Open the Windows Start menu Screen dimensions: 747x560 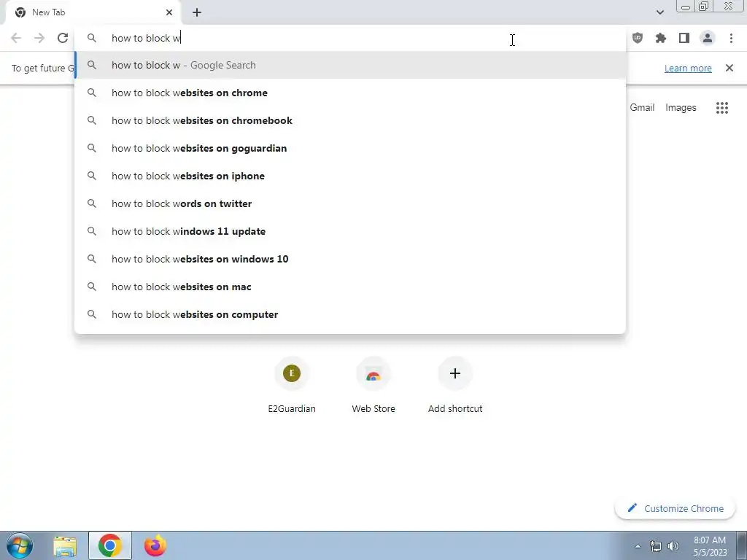click(x=20, y=545)
